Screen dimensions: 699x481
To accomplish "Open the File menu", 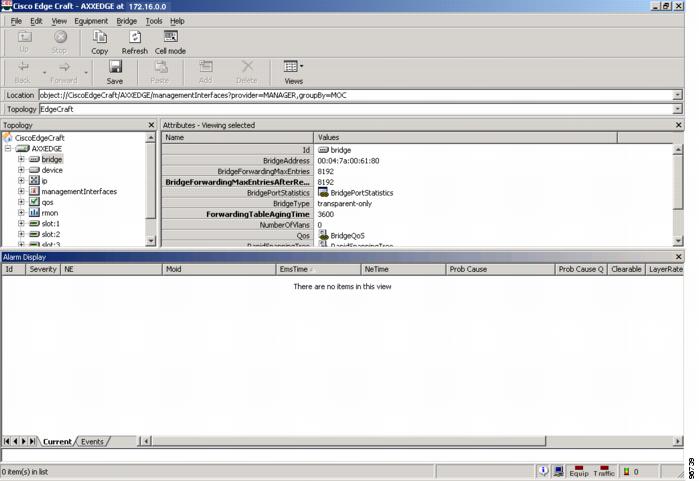I will (16, 21).
